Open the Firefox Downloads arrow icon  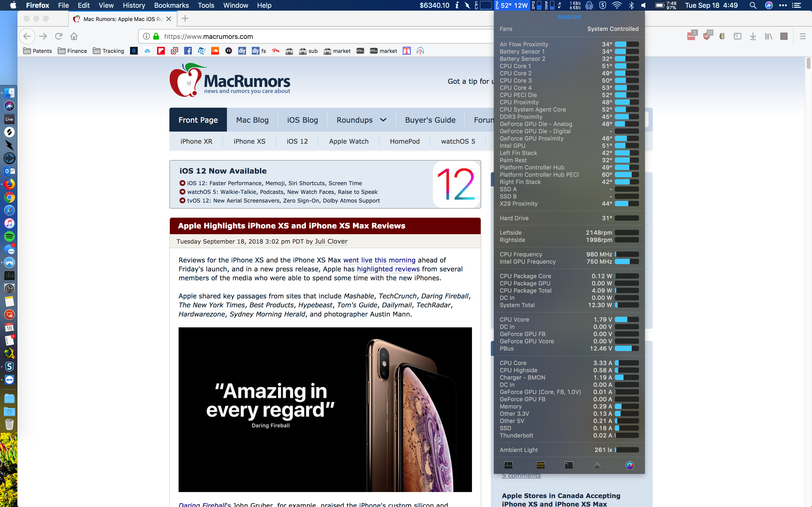point(753,36)
